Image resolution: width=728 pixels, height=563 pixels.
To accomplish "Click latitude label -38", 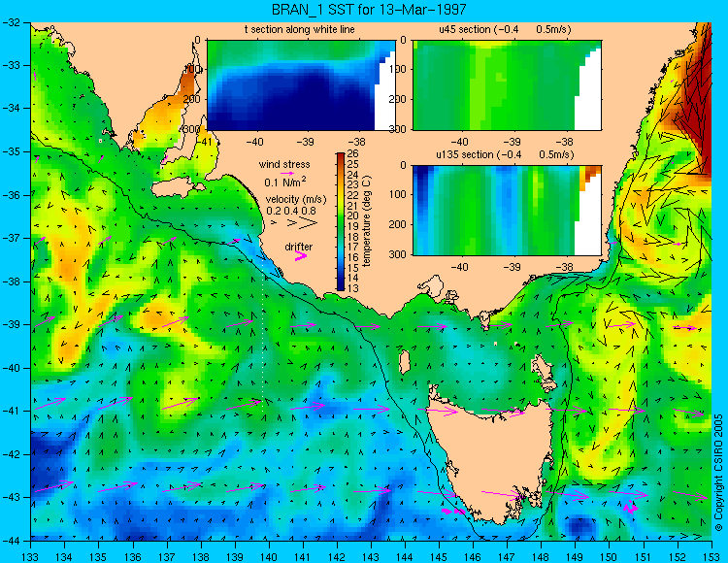I will 13,281.
